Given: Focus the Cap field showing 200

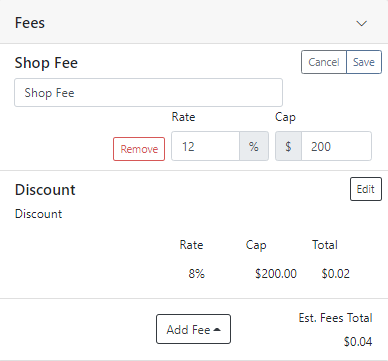Looking at the screenshot, I should tap(336, 146).
